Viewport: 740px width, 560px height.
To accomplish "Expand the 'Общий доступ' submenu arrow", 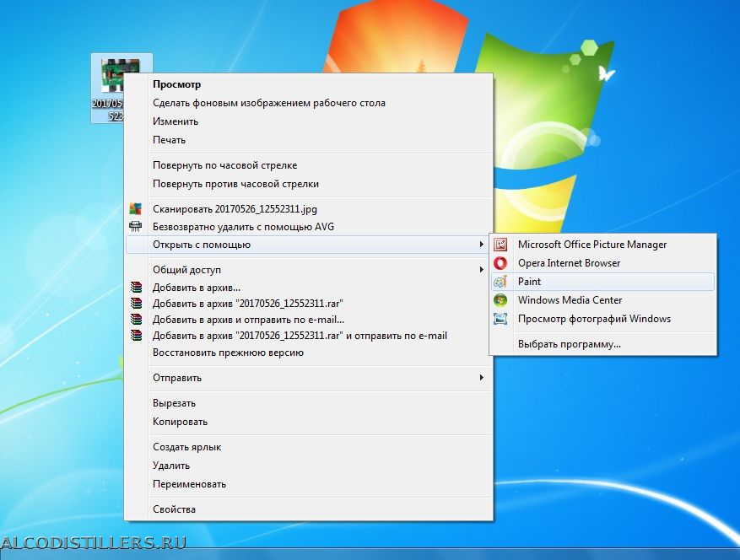I will click(x=482, y=270).
